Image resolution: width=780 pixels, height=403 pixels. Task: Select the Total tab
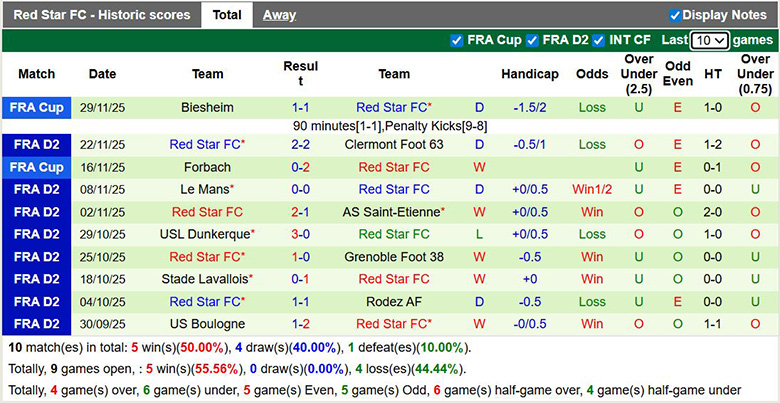coord(227,15)
